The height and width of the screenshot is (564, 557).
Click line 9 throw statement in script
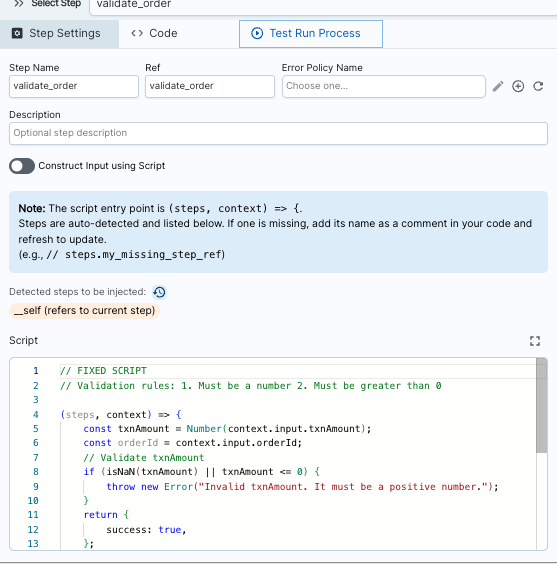click(x=302, y=487)
